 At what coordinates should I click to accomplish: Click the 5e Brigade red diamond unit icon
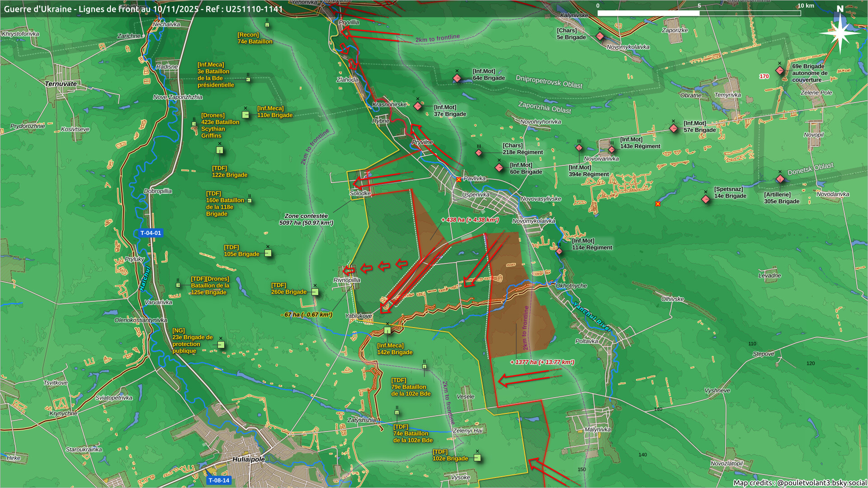[x=600, y=36]
